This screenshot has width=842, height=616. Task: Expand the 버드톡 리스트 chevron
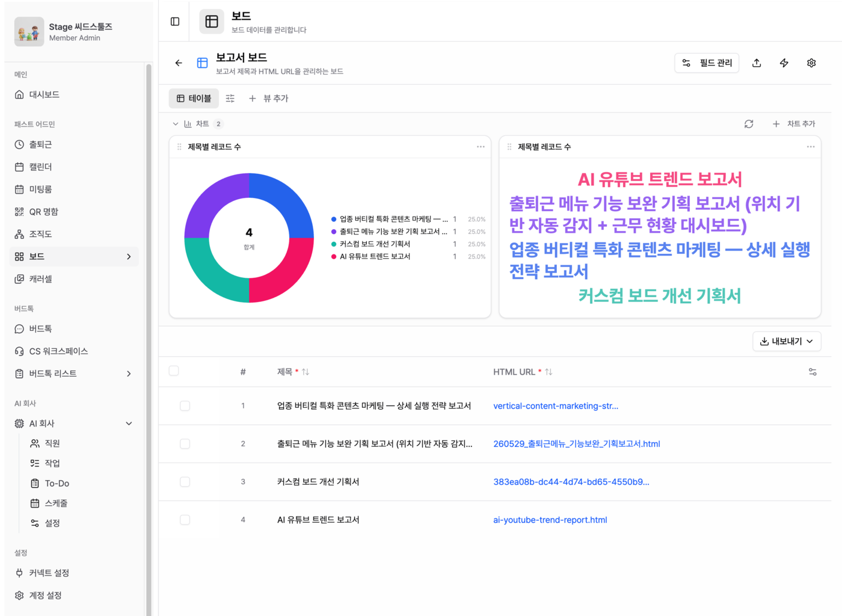129,374
